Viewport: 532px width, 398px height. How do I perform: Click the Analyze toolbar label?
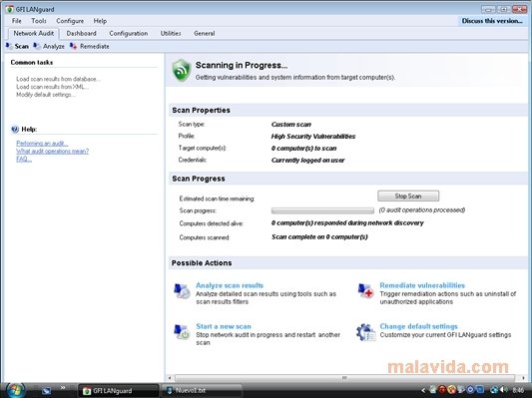pyautogui.click(x=54, y=47)
